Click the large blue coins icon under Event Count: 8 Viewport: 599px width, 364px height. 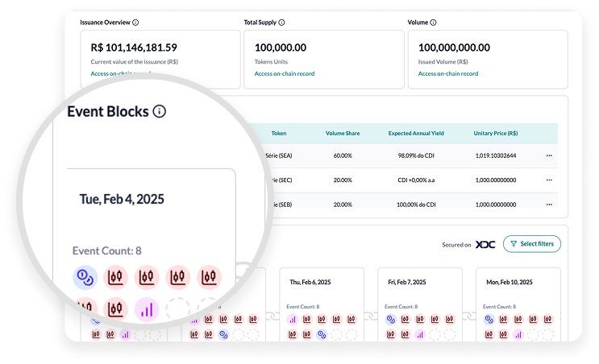pyautogui.click(x=85, y=277)
